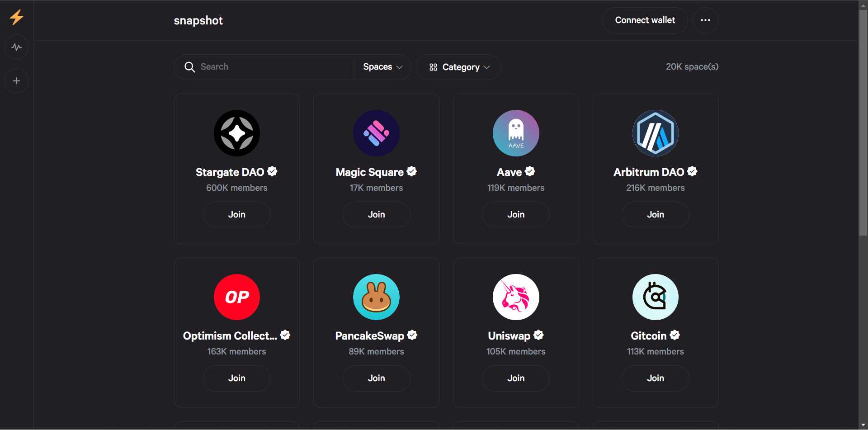Click the scrollbar down arrow
The width and height of the screenshot is (868, 430).
tap(863, 425)
